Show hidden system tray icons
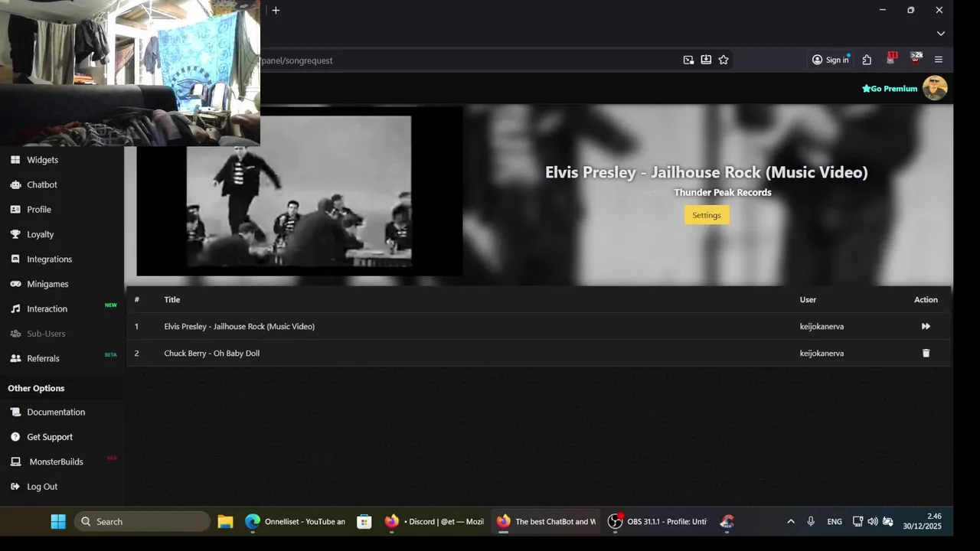The width and height of the screenshot is (980, 551). tap(791, 521)
